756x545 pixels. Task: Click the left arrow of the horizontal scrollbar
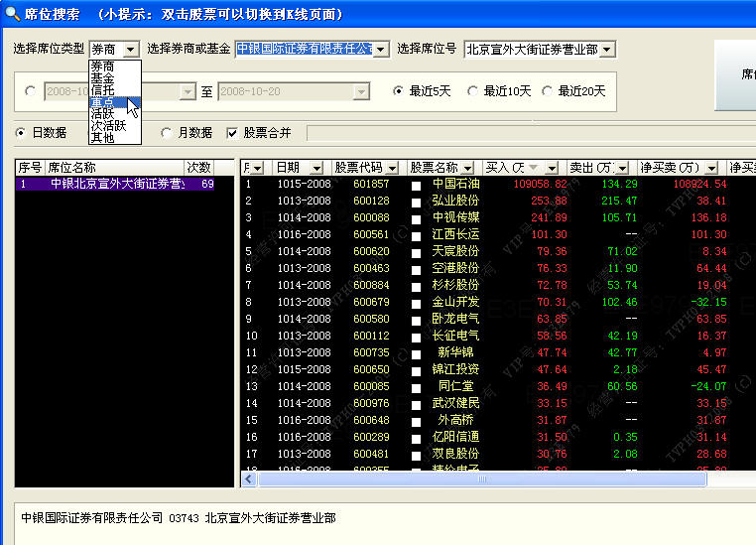pos(248,478)
